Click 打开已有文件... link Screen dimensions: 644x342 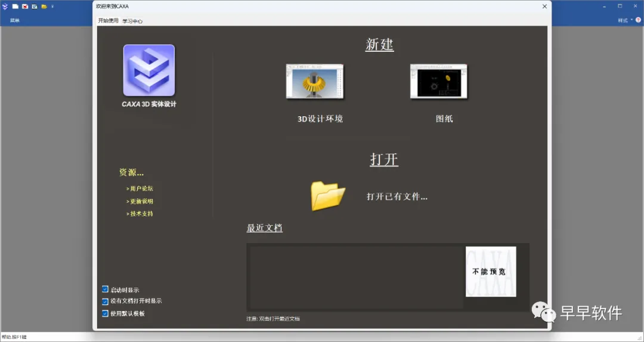[397, 197]
